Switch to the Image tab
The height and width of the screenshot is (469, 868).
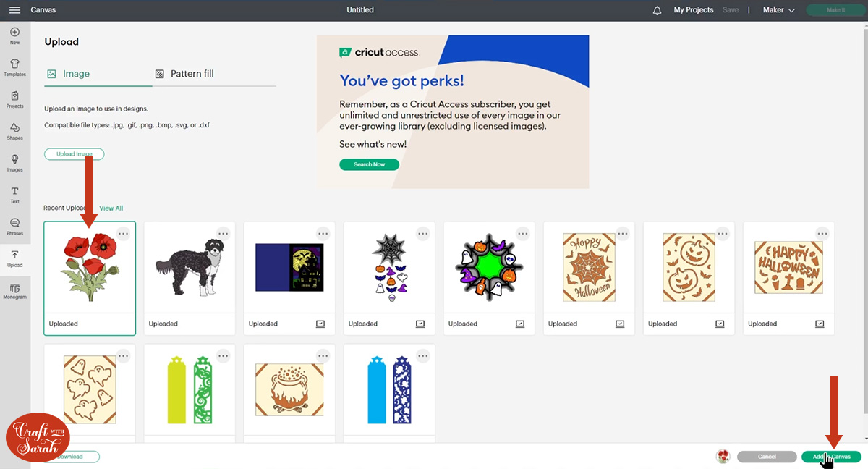point(69,74)
